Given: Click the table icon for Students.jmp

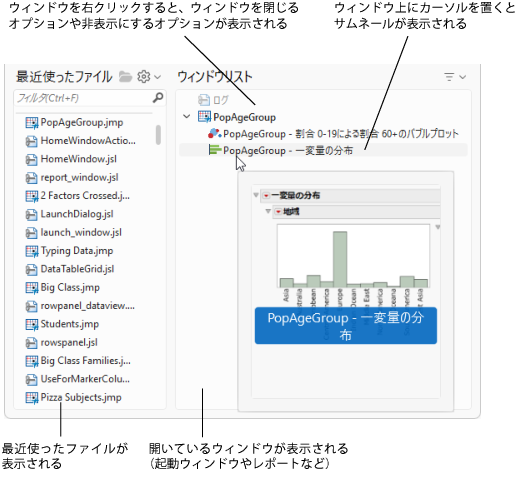Looking at the screenshot, I should pyautogui.click(x=32, y=324).
